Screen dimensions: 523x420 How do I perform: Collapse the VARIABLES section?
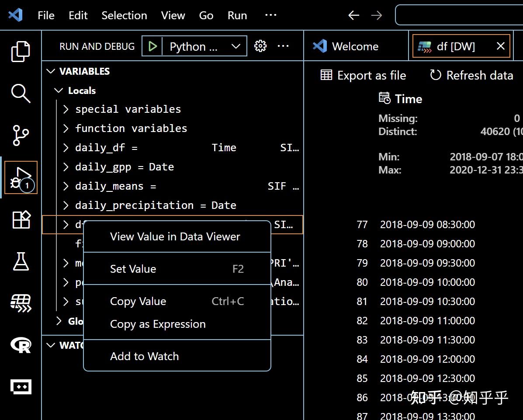51,71
